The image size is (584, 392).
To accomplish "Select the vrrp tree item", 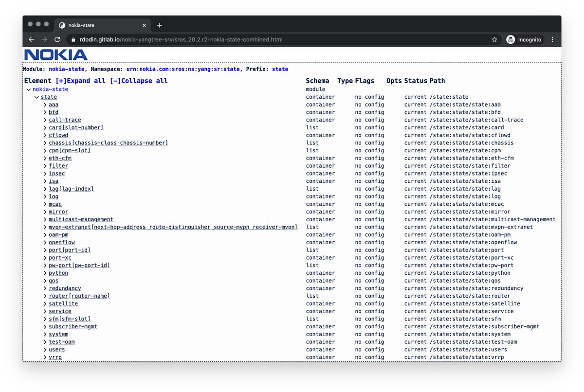I will pos(55,357).
